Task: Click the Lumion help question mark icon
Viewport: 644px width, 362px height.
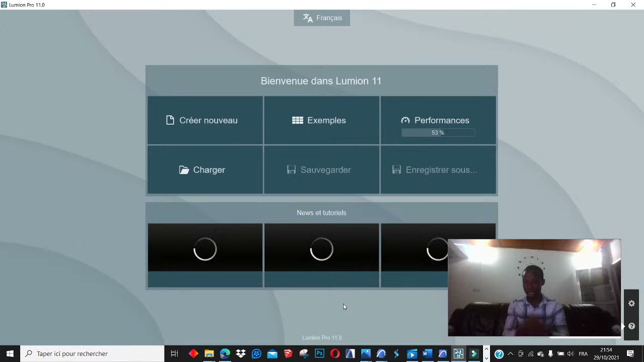Action: pyautogui.click(x=631, y=326)
